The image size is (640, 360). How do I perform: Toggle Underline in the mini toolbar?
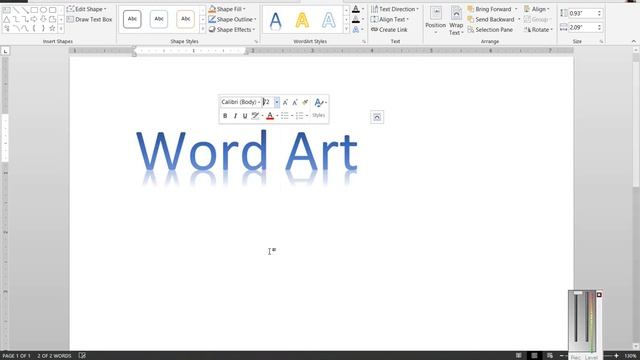[245, 116]
